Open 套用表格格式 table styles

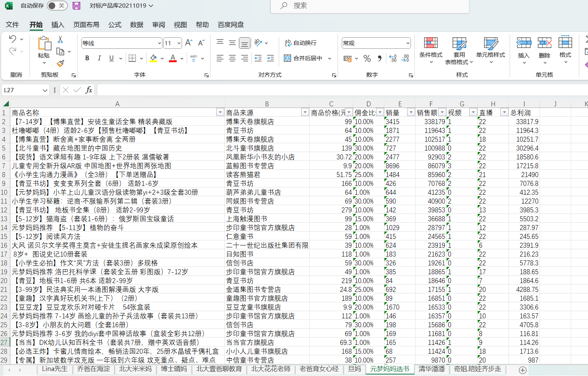point(459,50)
